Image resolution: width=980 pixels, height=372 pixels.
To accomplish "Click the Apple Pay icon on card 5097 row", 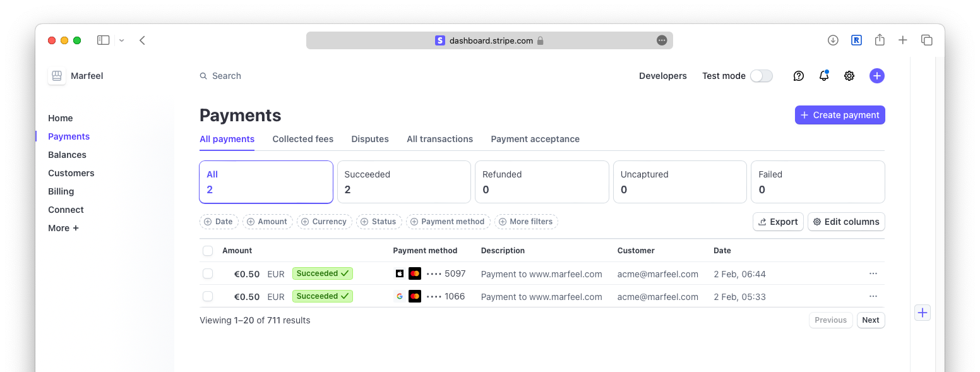I will [399, 273].
